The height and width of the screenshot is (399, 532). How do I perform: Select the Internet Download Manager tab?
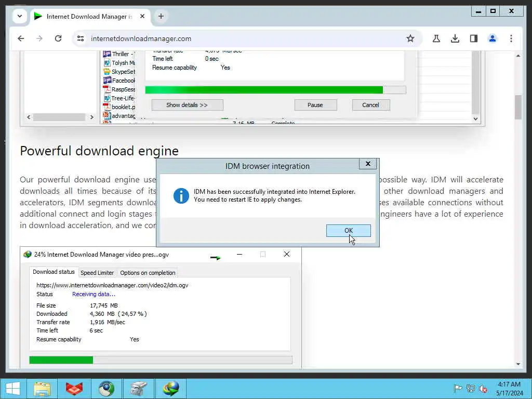(90, 16)
